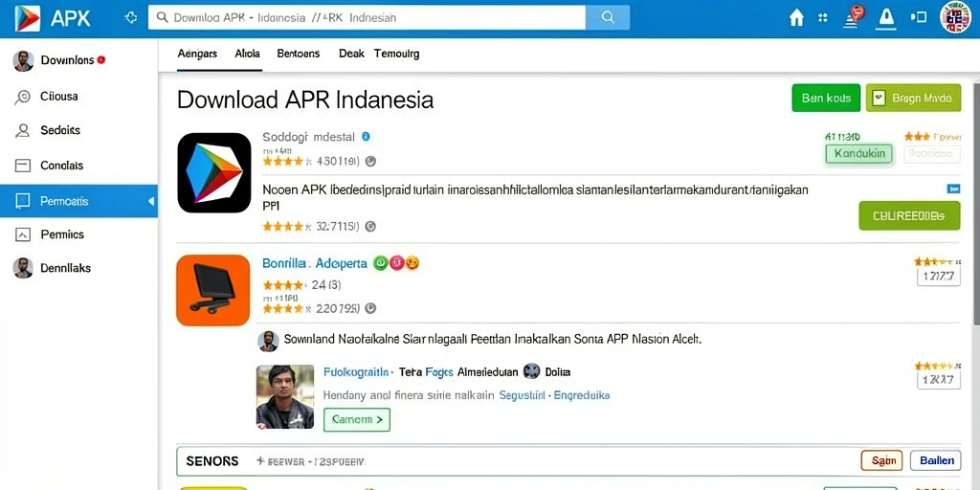980x490 pixels.
Task: Open the Segustinl link
Action: (522, 395)
